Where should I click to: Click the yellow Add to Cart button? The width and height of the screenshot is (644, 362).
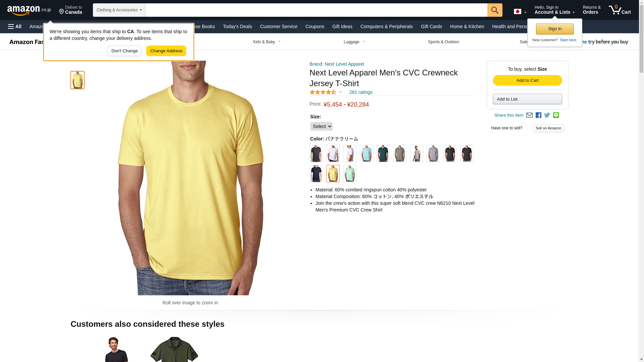pyautogui.click(x=527, y=80)
